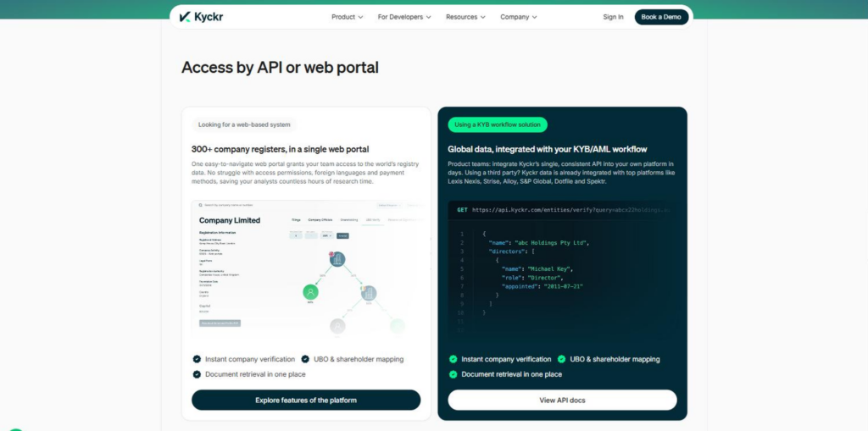This screenshot has height=431, width=868.
Task: Click the '"appointed": "2011-07-21"' code line
Action: click(x=542, y=286)
